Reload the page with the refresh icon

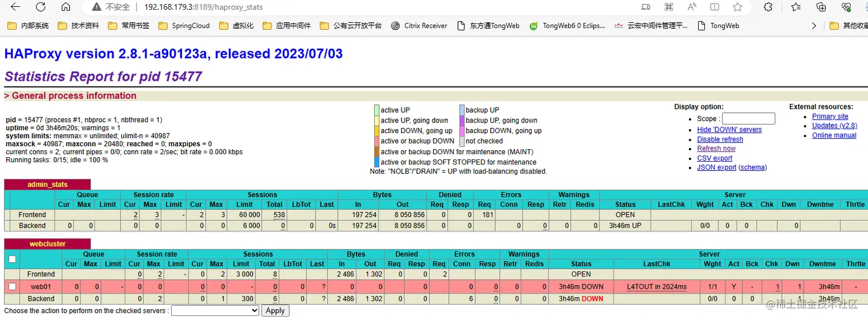41,7
